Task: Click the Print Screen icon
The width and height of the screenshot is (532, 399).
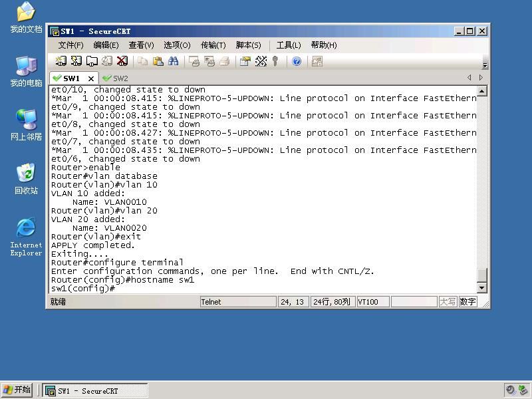Action: click(194, 61)
